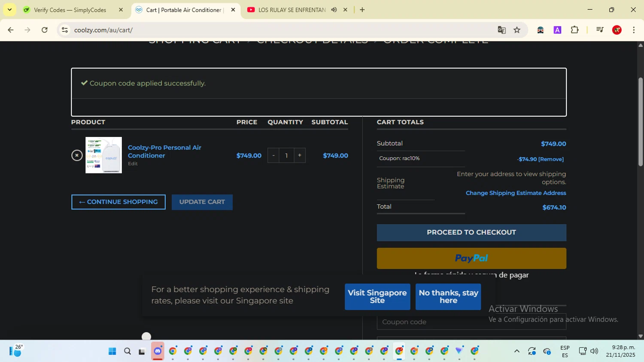Change the ESP ES input language
Viewport: 644px width, 362px height.
[x=565, y=351]
